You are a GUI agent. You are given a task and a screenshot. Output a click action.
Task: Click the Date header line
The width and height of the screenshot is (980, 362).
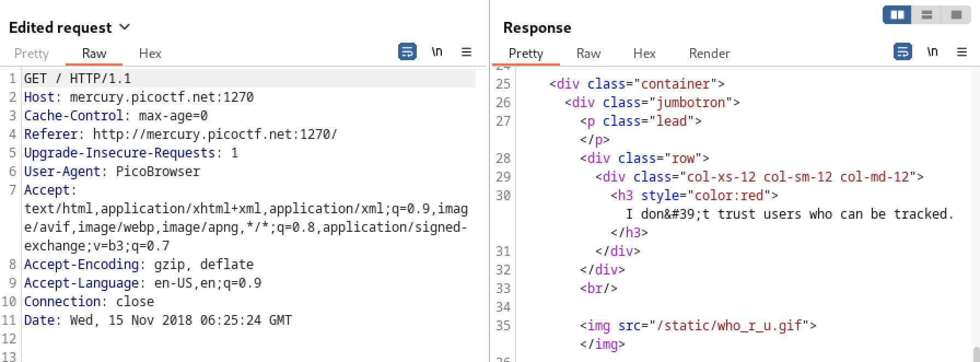[x=158, y=320]
